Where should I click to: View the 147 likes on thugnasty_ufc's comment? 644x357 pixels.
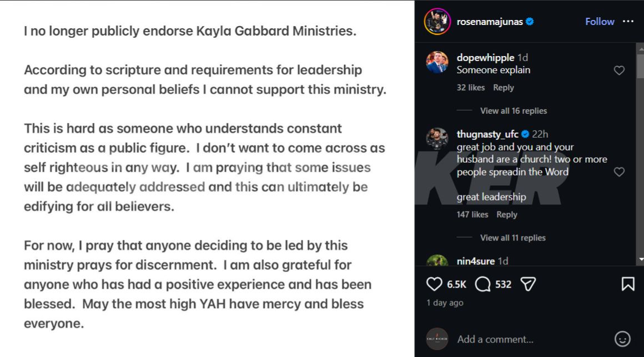[x=472, y=215]
